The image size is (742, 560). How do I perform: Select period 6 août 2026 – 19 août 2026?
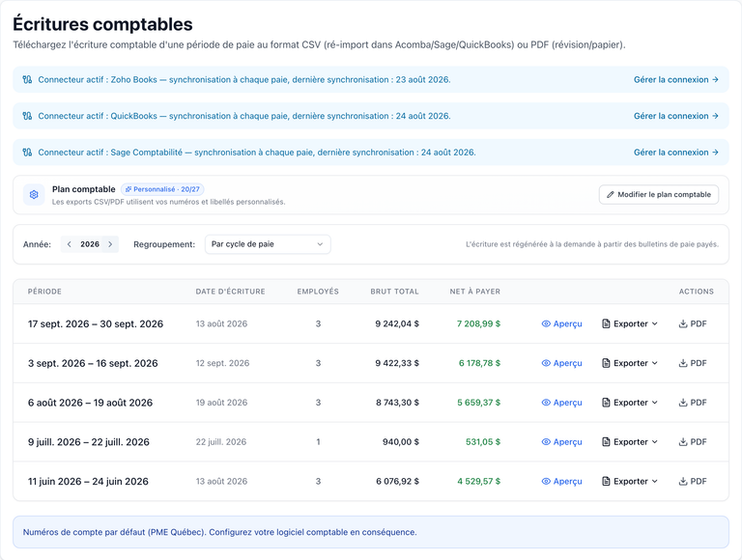tap(91, 403)
